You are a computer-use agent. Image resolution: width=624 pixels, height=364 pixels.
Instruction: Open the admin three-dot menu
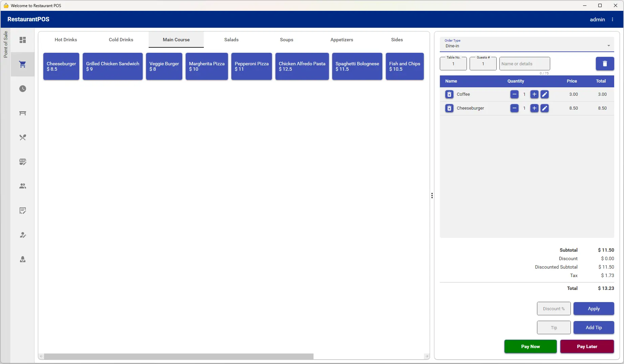(612, 19)
